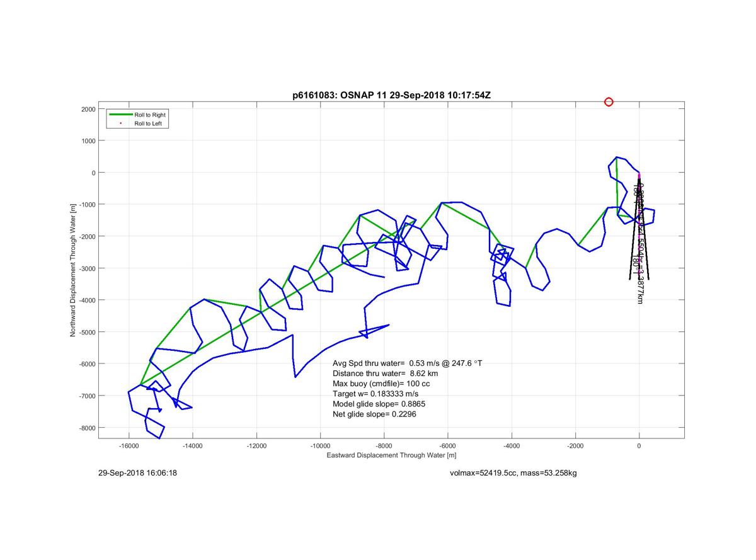Click the x-axis label Eastward Displacement
Viewport: 756px width, 560px height.
coord(391,455)
